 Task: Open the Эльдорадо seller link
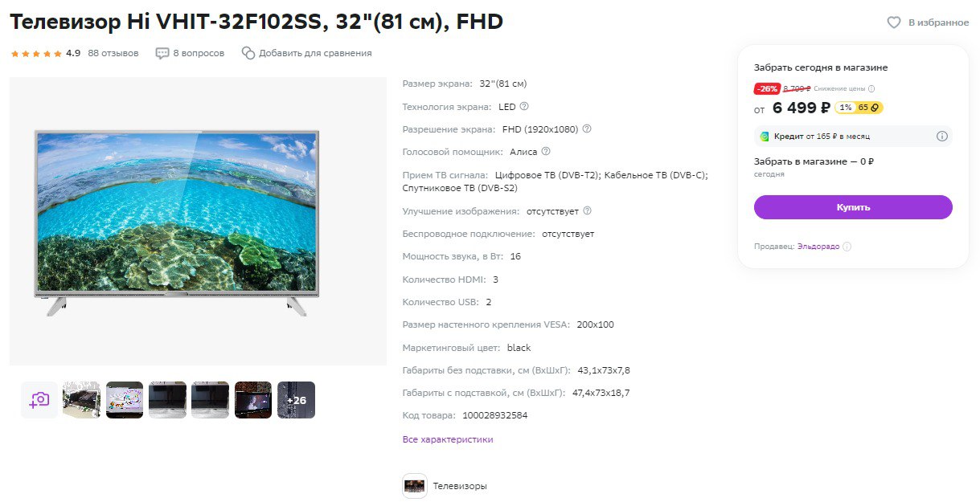coord(818,247)
